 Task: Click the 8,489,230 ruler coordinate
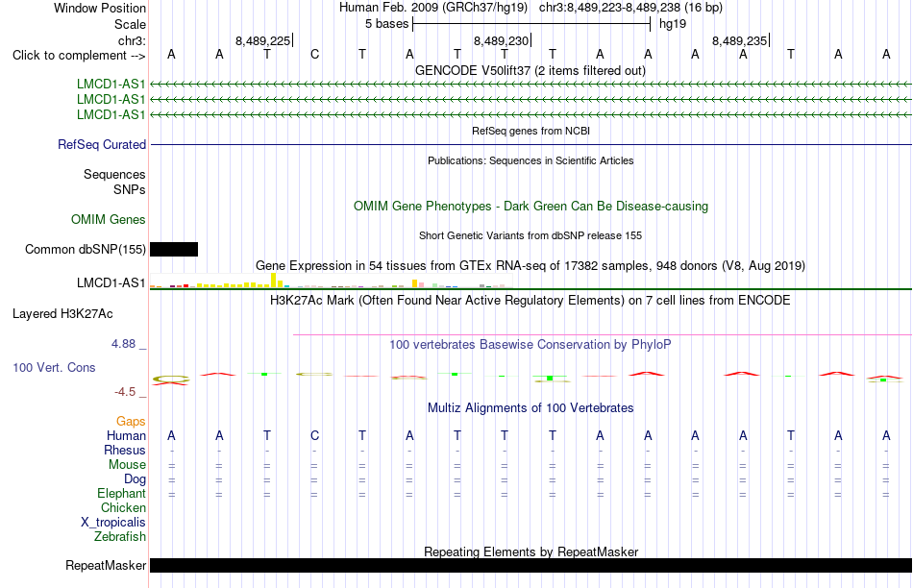[x=501, y=40]
